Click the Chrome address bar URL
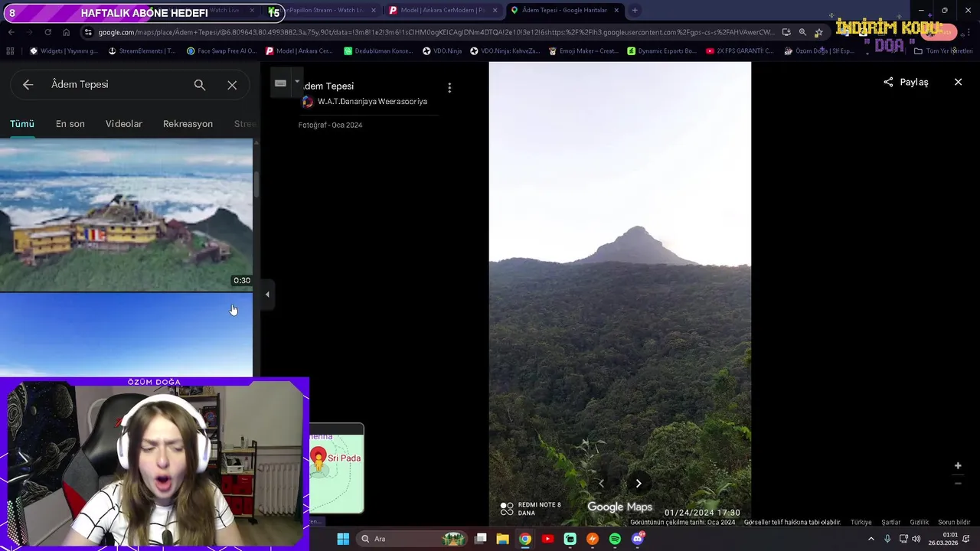 click(436, 32)
